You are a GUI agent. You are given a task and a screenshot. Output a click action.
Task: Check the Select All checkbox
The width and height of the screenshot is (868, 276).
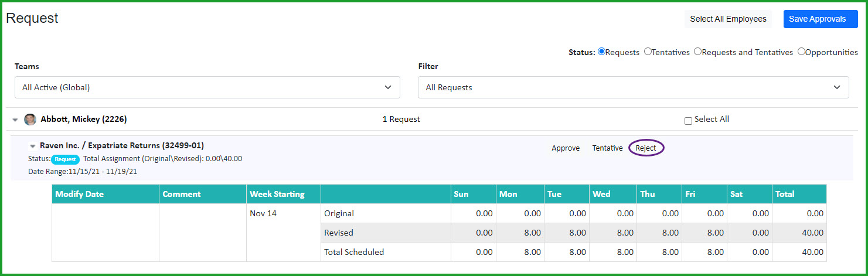pyautogui.click(x=688, y=121)
